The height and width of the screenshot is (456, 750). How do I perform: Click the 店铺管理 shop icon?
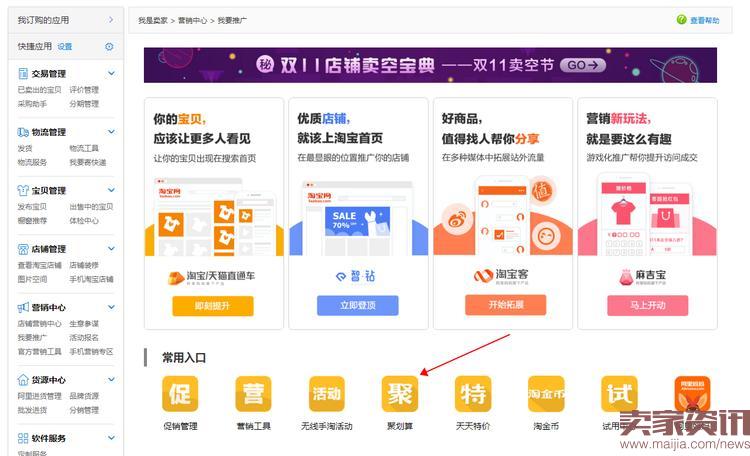(x=23, y=249)
